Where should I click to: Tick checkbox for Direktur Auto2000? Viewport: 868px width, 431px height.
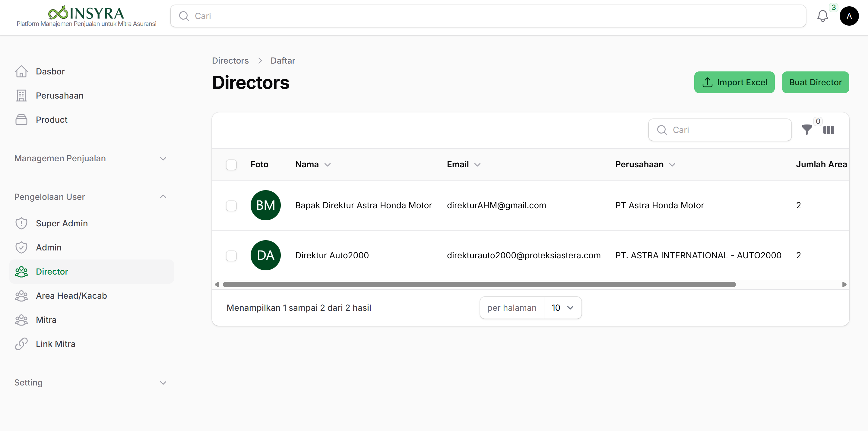pyautogui.click(x=231, y=256)
